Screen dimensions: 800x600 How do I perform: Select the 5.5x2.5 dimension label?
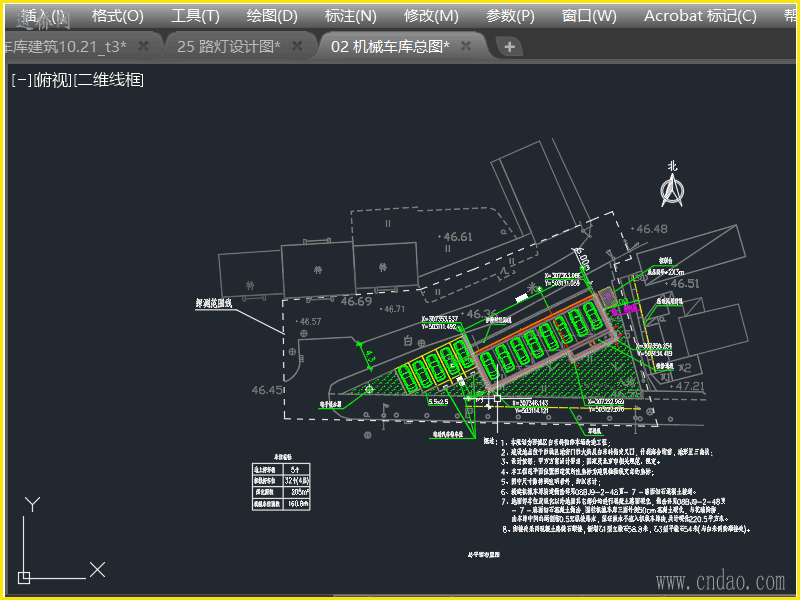438,402
